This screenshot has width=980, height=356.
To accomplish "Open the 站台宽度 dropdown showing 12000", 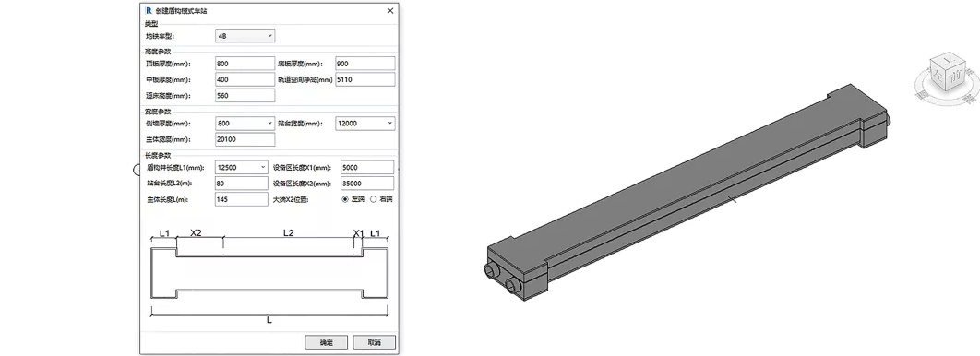I will tap(365, 123).
